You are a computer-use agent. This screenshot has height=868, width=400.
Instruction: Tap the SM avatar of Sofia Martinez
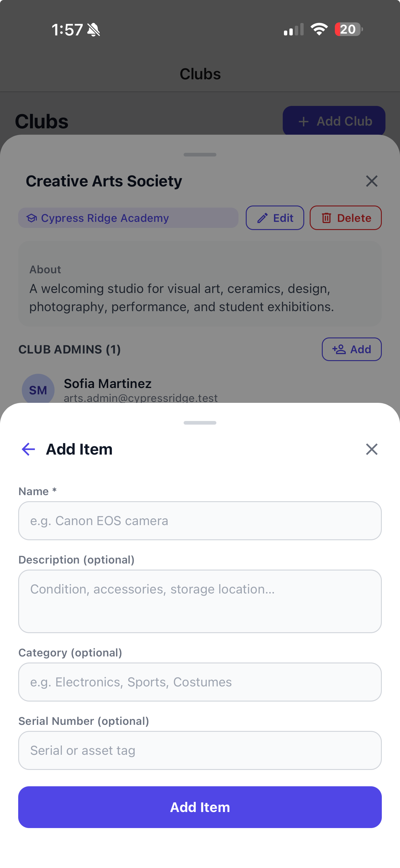tap(38, 390)
